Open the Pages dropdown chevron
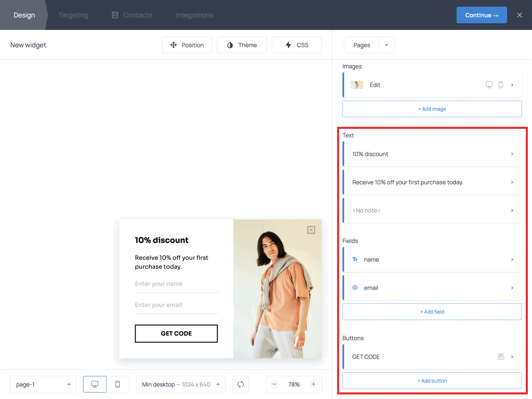The image size is (532, 399). tap(386, 44)
